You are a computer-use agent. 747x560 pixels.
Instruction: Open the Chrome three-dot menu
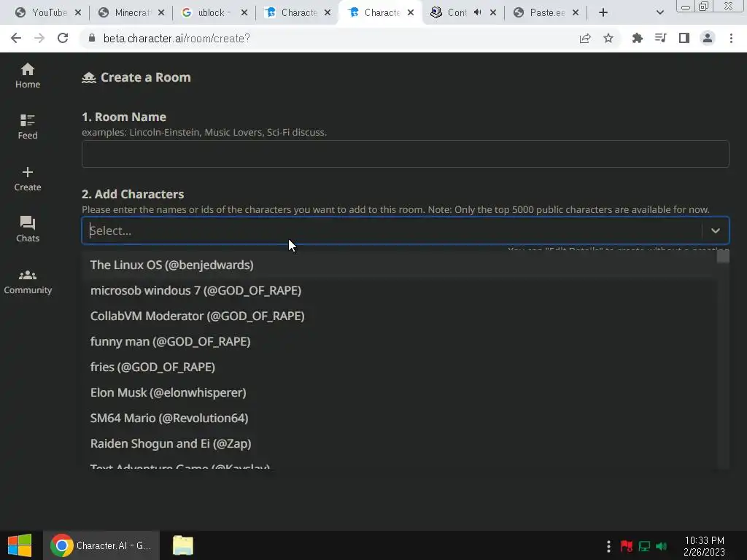pos(731,38)
